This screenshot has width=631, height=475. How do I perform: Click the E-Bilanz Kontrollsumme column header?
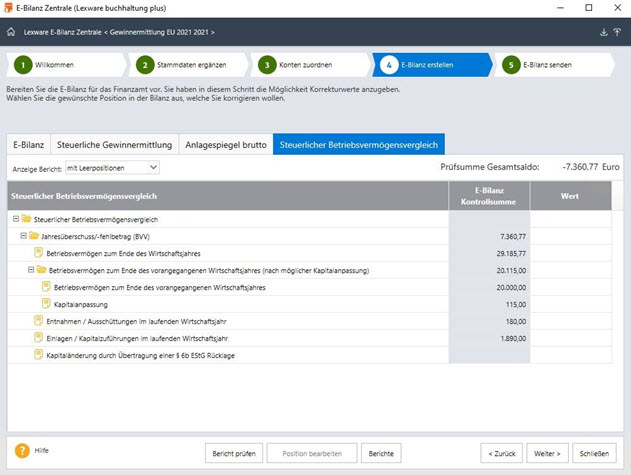pyautogui.click(x=489, y=196)
